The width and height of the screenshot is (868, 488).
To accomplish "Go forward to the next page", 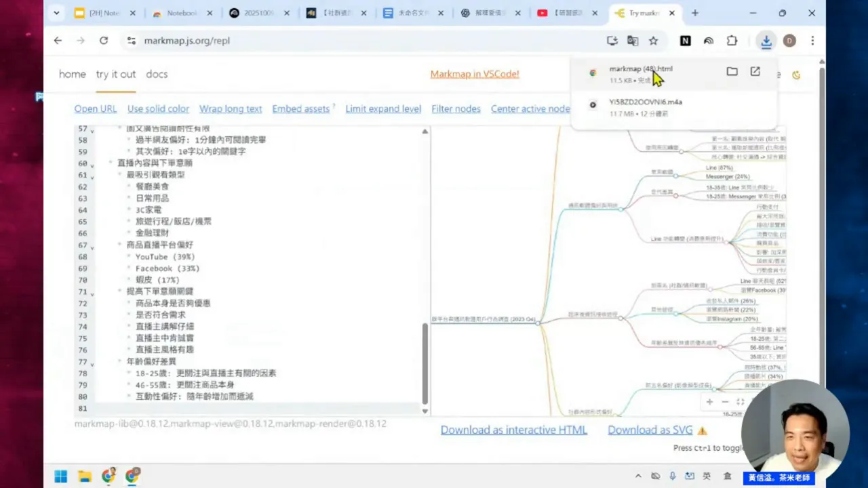I will (81, 41).
